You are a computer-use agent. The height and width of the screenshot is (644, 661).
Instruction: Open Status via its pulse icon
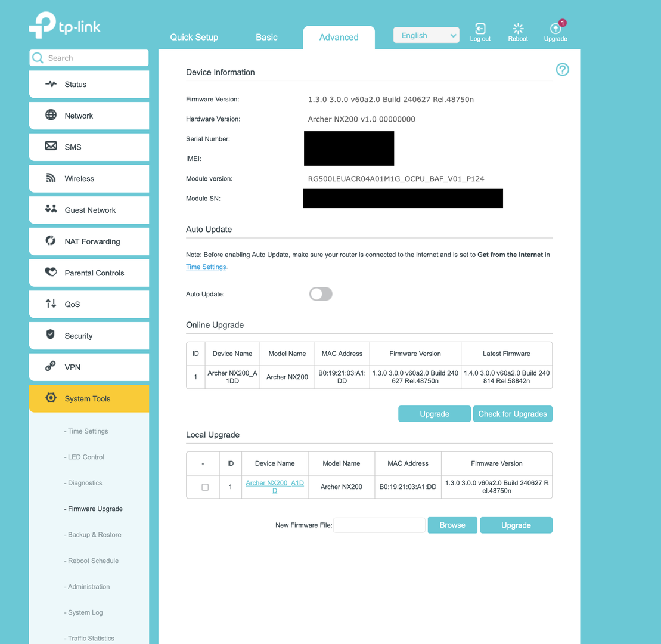[x=51, y=84]
